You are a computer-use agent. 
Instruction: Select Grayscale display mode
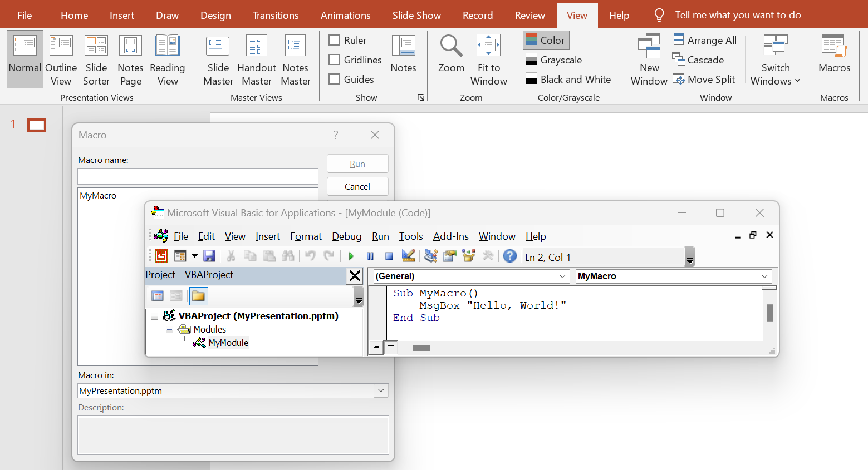554,60
